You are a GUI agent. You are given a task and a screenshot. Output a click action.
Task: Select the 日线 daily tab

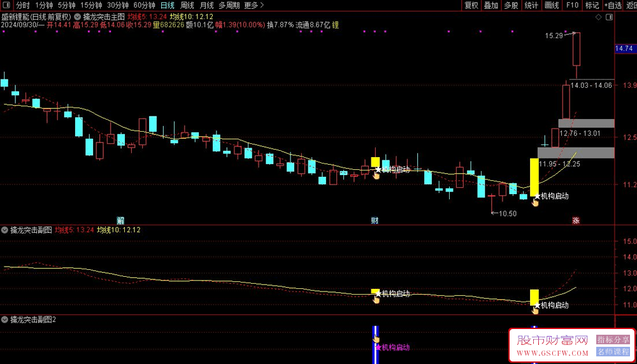tap(168, 5)
